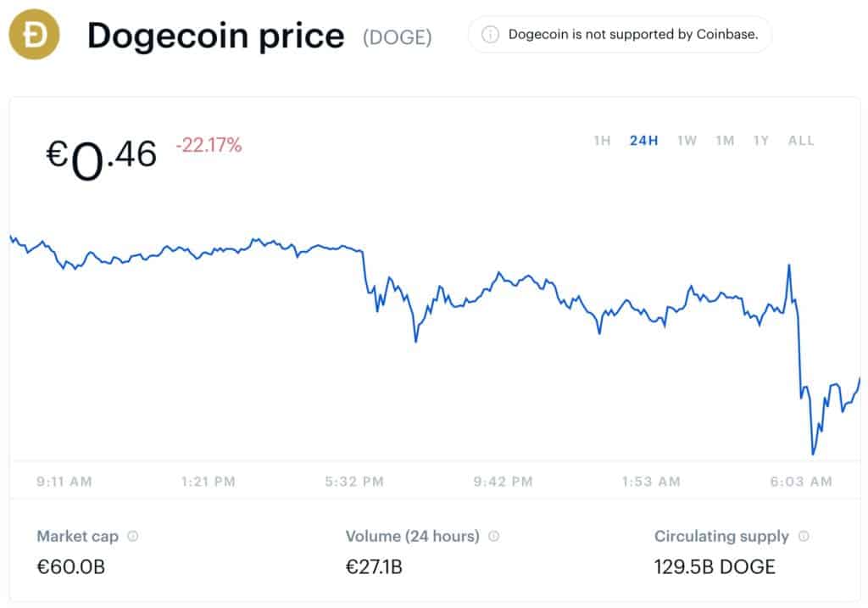Open the Volume (24 hours) info icon
Screen dimensions: 868x608
494,536
